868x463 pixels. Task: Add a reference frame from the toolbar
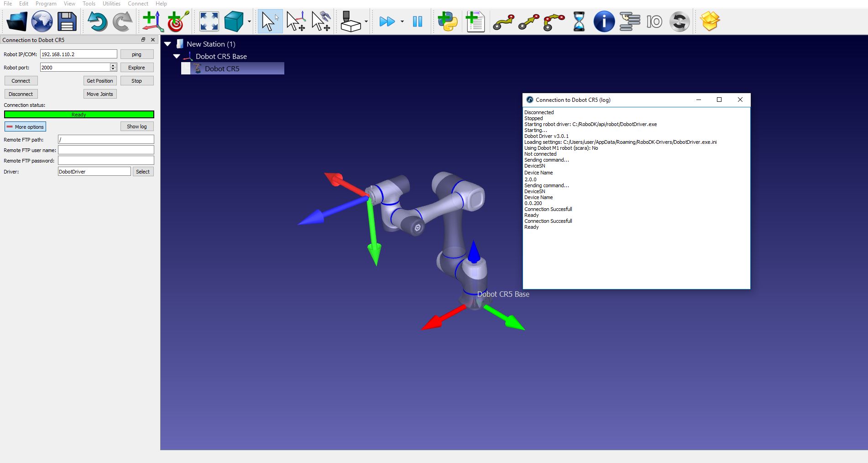[152, 21]
